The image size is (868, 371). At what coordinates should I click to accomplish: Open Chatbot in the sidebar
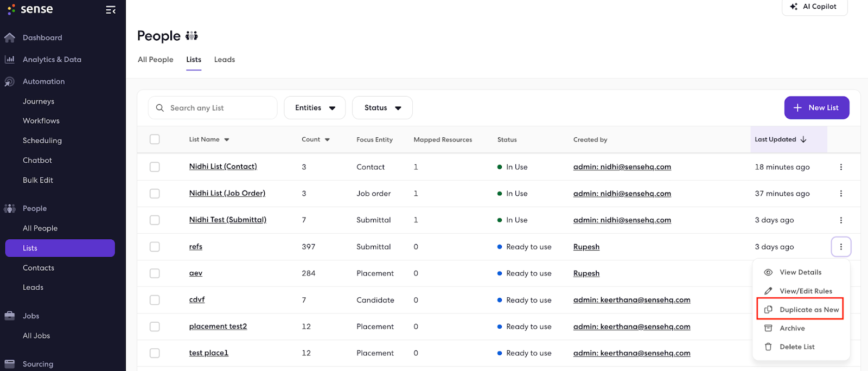37,161
